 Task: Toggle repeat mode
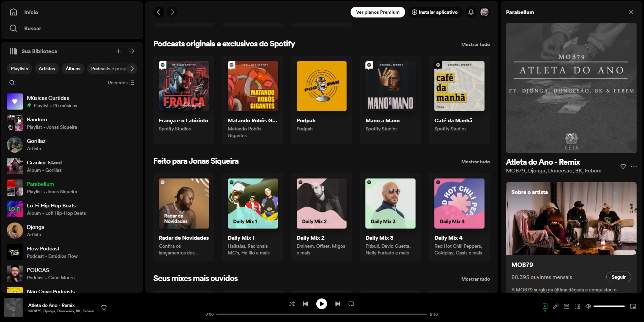pyautogui.click(x=351, y=304)
